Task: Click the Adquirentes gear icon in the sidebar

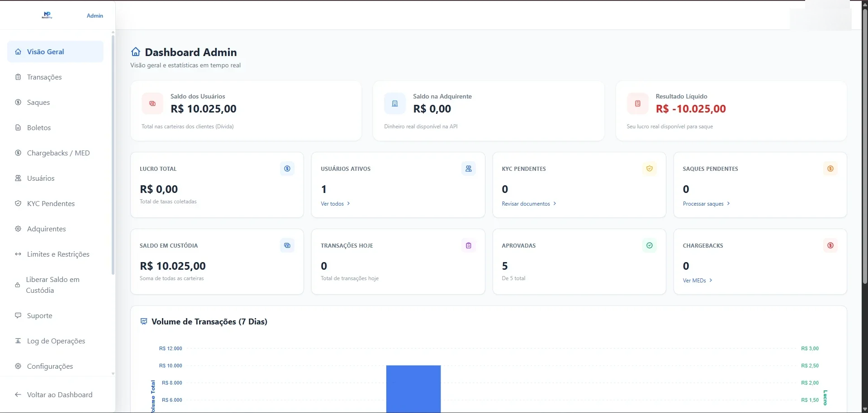Action: pyautogui.click(x=18, y=229)
